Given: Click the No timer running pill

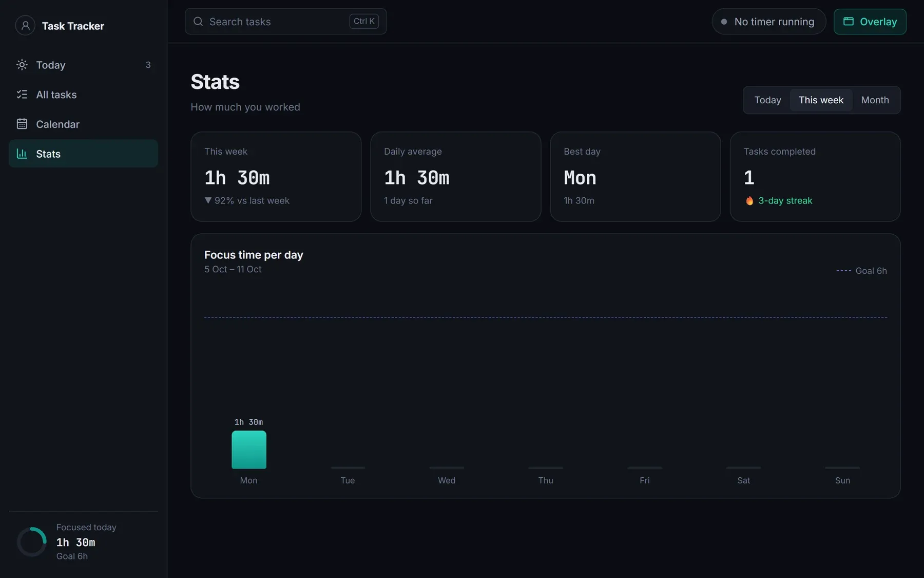Looking at the screenshot, I should point(768,22).
